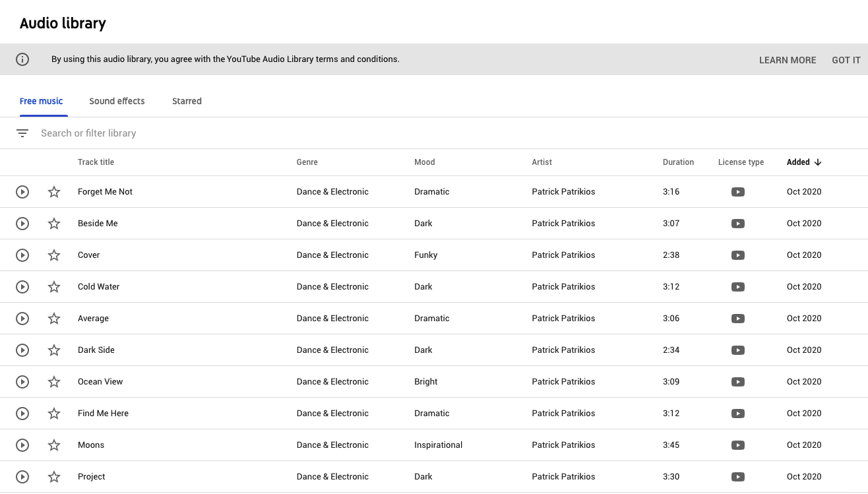
Task: Click YouTube license icon for Beside Me
Action: [x=738, y=224]
